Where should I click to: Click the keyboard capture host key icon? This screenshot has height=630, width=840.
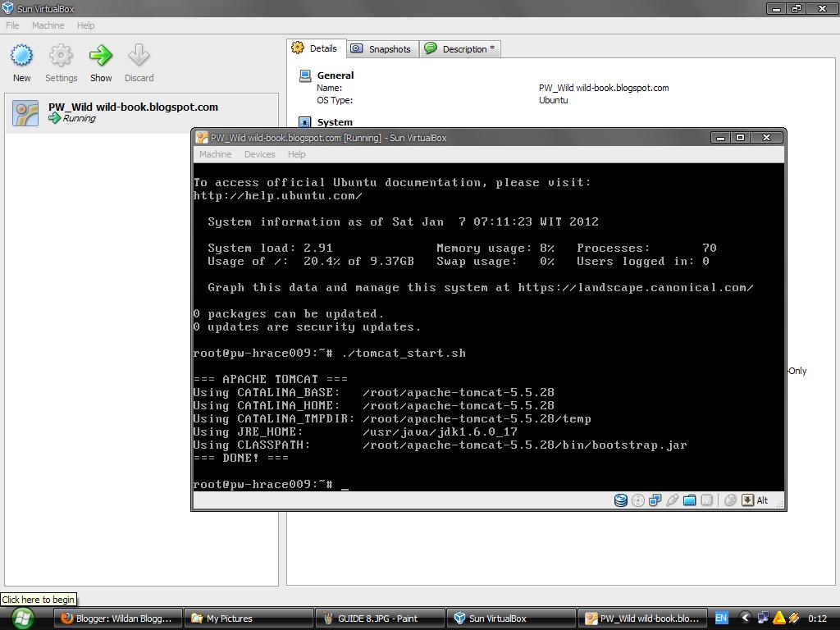747,500
